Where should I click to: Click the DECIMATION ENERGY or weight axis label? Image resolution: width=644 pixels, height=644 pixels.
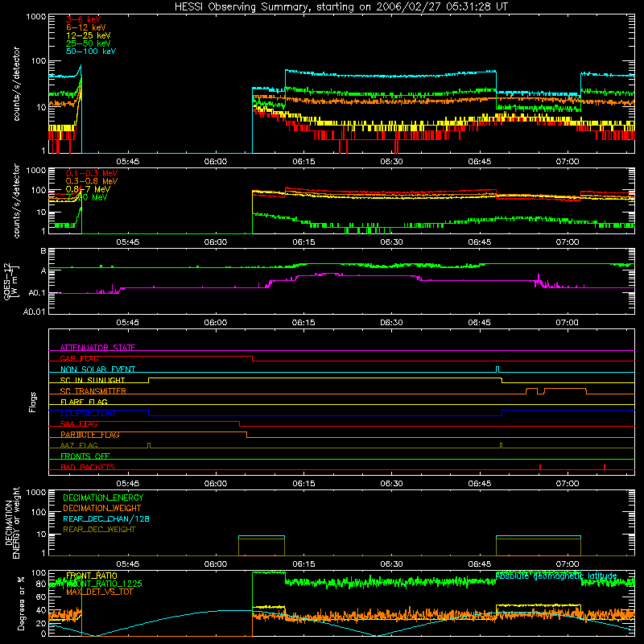[x=12, y=522]
